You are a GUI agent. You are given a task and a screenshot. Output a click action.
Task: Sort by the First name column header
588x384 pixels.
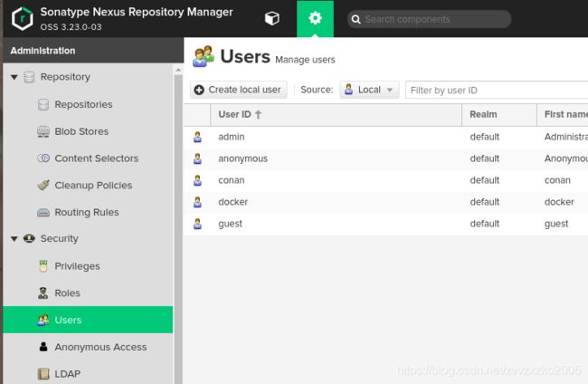coord(563,114)
